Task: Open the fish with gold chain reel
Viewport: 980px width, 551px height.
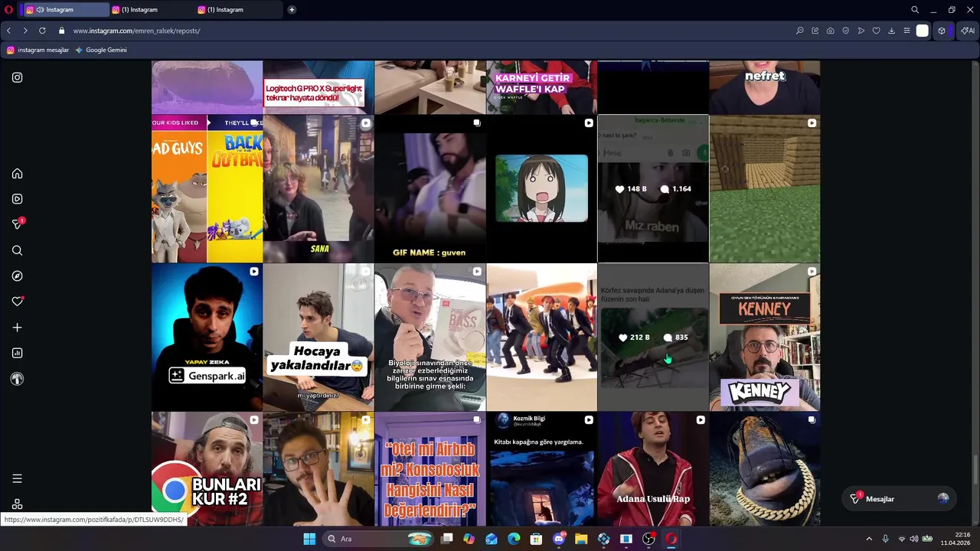Action: (x=764, y=469)
